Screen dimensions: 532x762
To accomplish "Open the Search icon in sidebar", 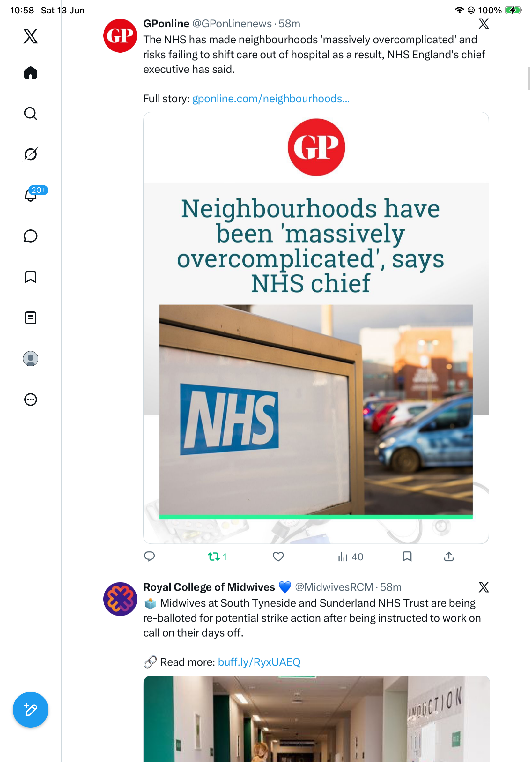I will point(31,114).
